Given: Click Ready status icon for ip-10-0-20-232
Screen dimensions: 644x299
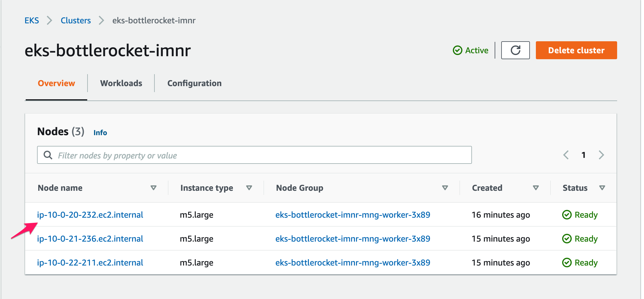Looking at the screenshot, I should (567, 215).
